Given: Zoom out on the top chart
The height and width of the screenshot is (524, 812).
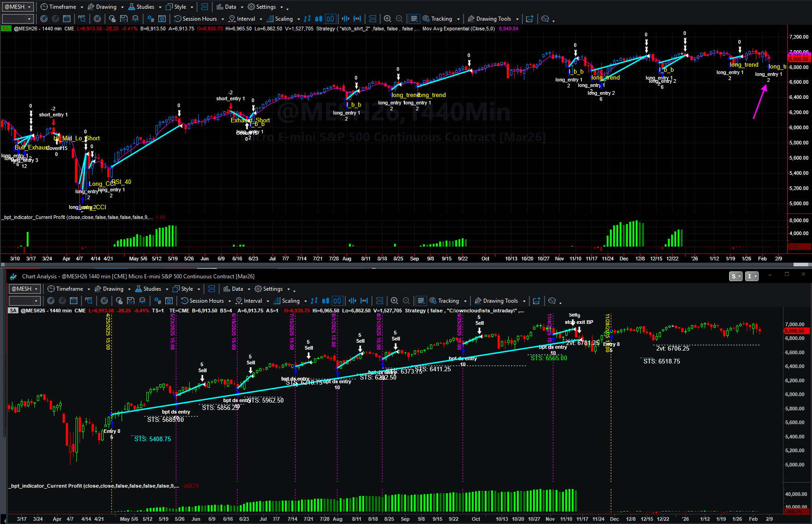Looking at the screenshot, I should point(399,19).
